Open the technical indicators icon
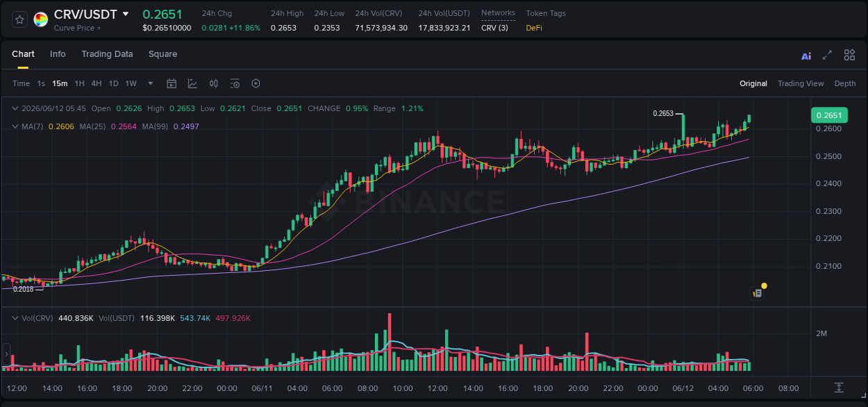This screenshot has height=407, width=868. [192, 83]
